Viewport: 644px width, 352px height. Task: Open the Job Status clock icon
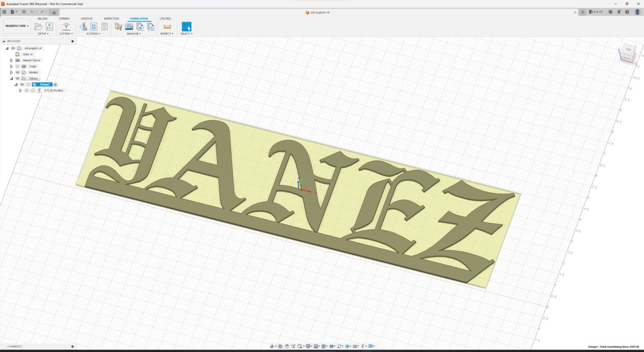click(610, 12)
